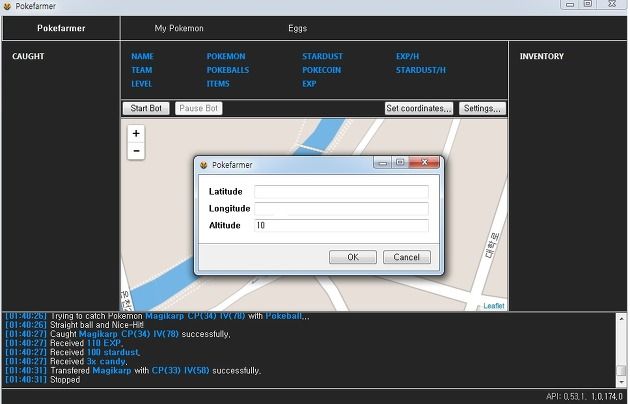Click the dialog's Pokefarmer title icon
The width and height of the screenshot is (630, 404).
(204, 165)
